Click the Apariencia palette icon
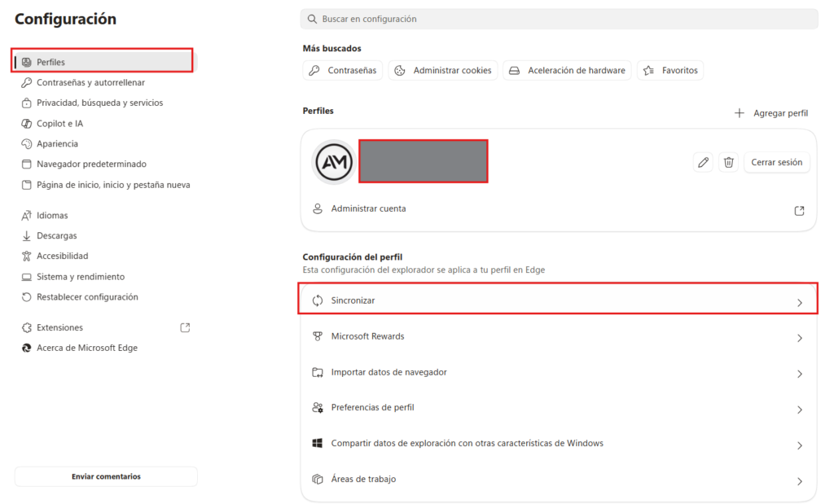This screenshot has height=504, width=834. 27,143
